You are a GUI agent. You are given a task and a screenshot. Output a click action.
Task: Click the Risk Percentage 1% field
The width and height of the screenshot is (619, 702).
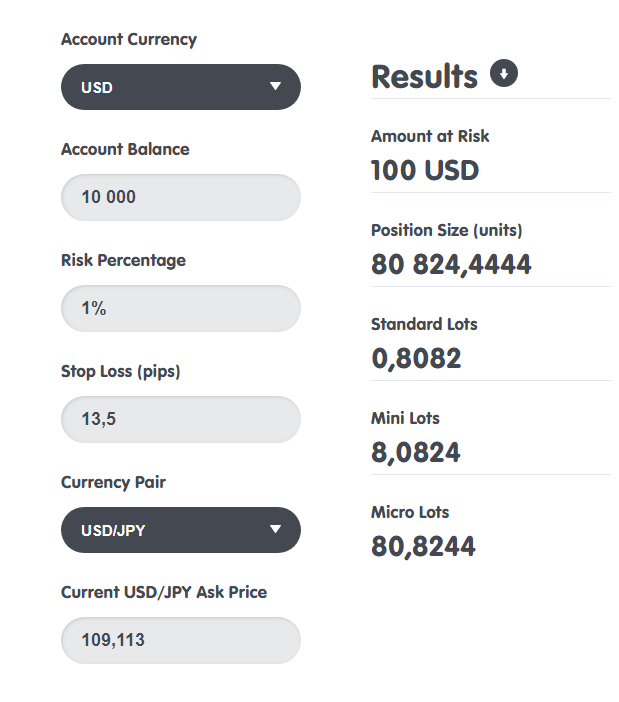180,309
